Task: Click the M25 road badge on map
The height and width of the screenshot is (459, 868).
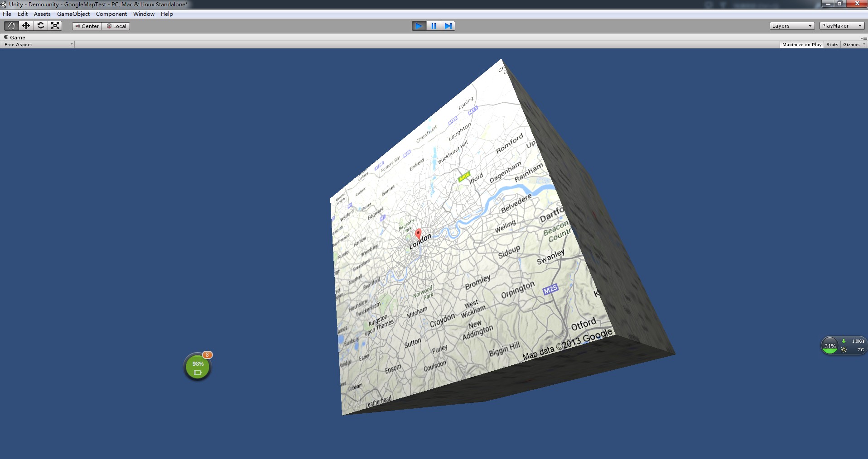Action: click(550, 289)
